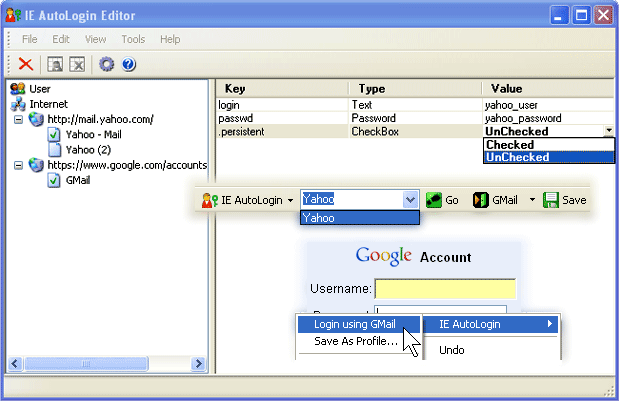The width and height of the screenshot is (619, 401).
Task: Click the tree scrollbar right arrow
Action: point(199,364)
